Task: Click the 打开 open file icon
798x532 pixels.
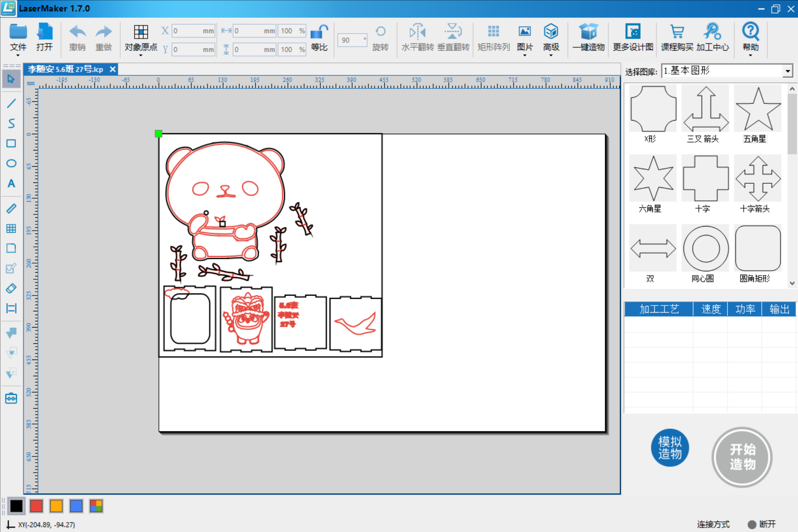Action: tap(44, 32)
